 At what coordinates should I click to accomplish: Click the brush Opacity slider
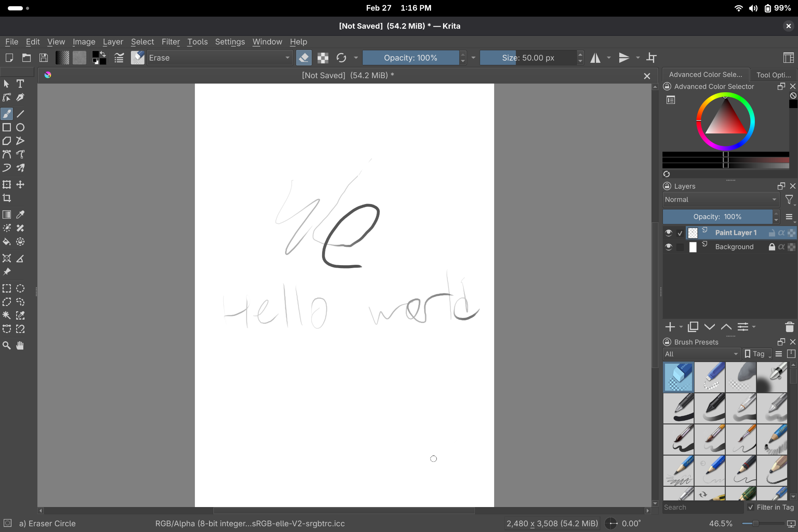410,58
